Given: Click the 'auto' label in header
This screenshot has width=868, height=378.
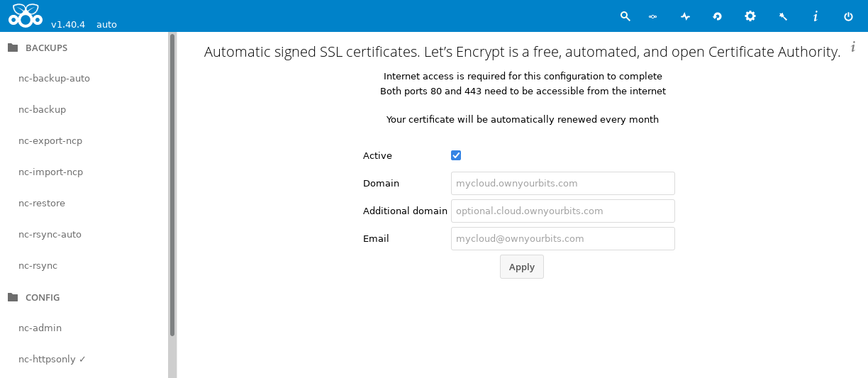Looking at the screenshot, I should (x=106, y=24).
